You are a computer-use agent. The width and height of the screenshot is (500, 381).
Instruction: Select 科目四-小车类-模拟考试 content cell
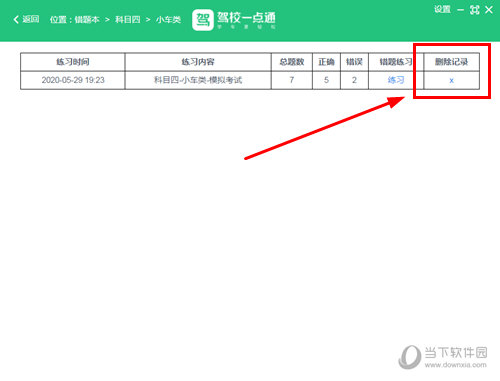tap(198, 80)
